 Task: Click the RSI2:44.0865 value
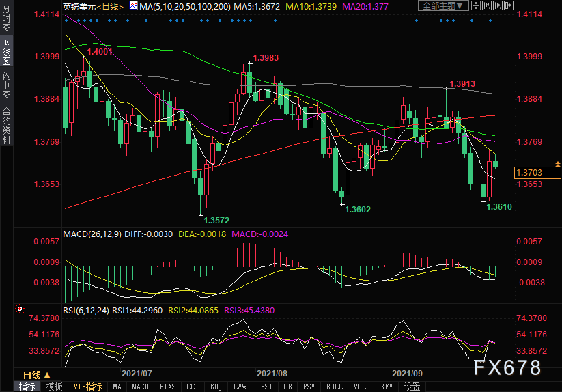[x=193, y=310]
